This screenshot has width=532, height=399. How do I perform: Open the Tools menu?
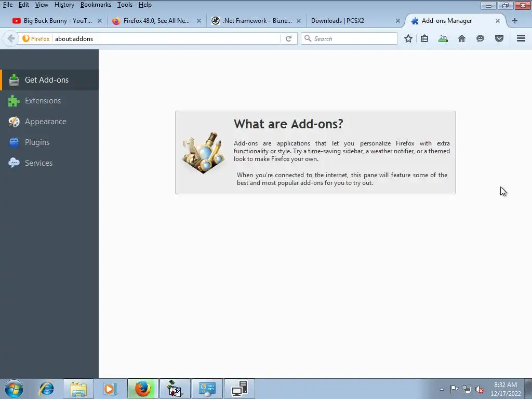(125, 5)
